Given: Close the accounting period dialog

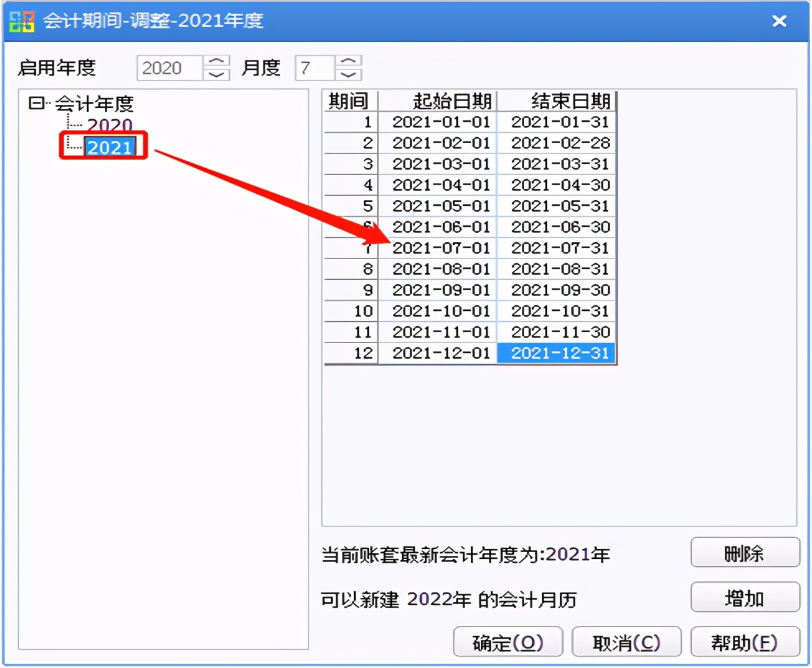Looking at the screenshot, I should coord(779,21).
